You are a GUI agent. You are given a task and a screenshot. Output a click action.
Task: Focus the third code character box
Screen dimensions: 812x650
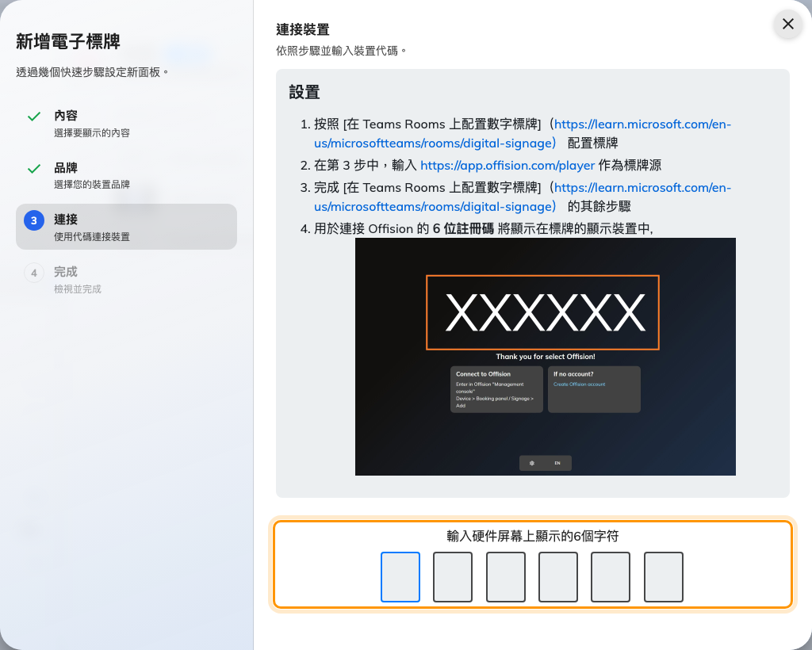coord(505,577)
